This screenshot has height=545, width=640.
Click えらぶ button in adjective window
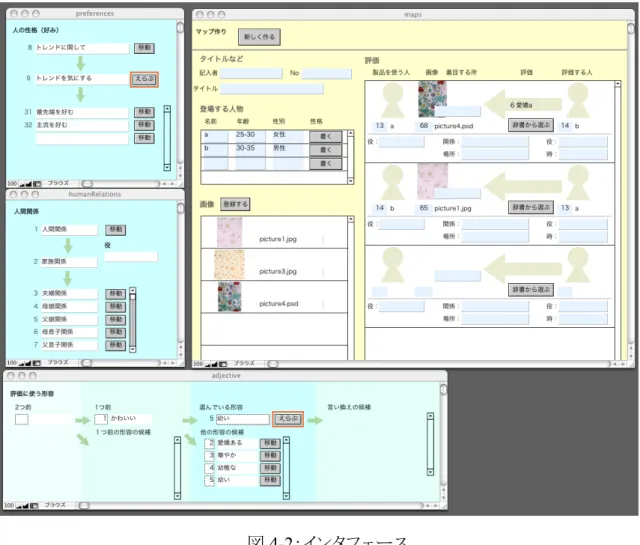[288, 419]
